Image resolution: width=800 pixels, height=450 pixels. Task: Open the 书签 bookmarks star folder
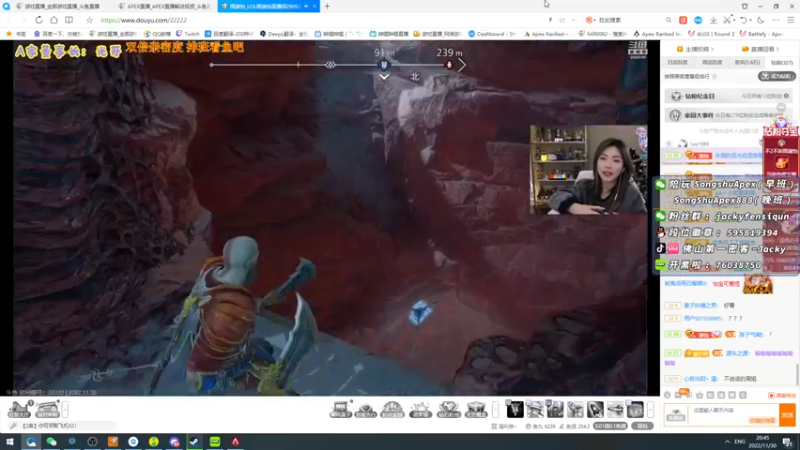16,34
